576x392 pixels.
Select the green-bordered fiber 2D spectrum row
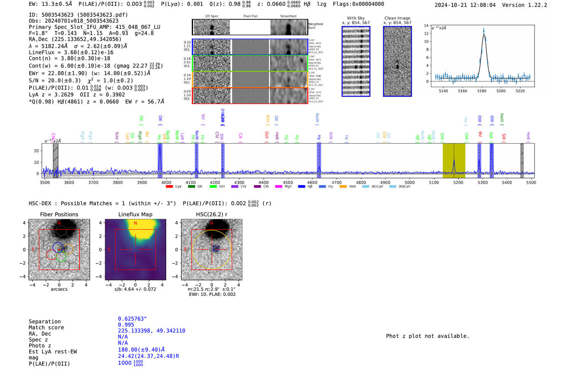pos(250,63)
